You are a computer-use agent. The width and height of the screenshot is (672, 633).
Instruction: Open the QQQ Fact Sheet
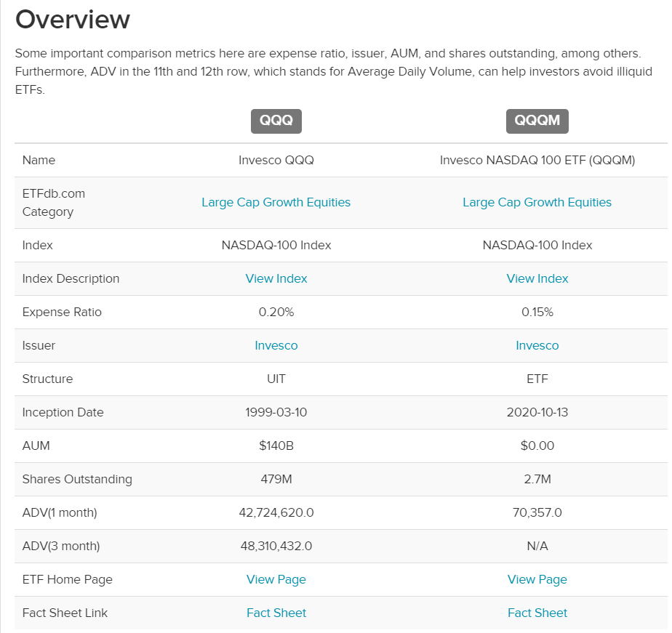276,613
